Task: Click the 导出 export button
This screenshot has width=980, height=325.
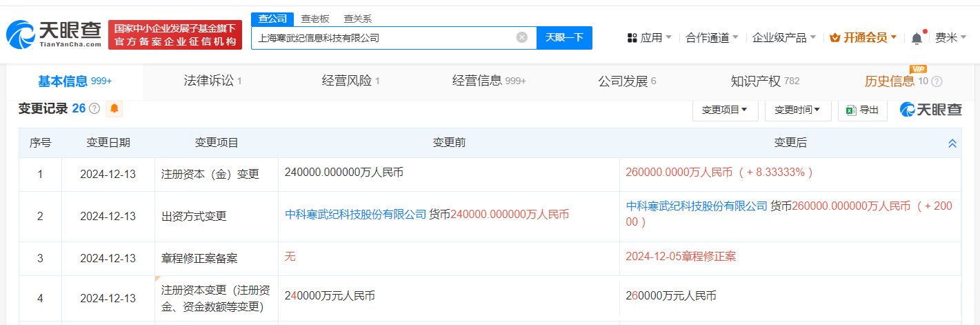Action: [863, 110]
